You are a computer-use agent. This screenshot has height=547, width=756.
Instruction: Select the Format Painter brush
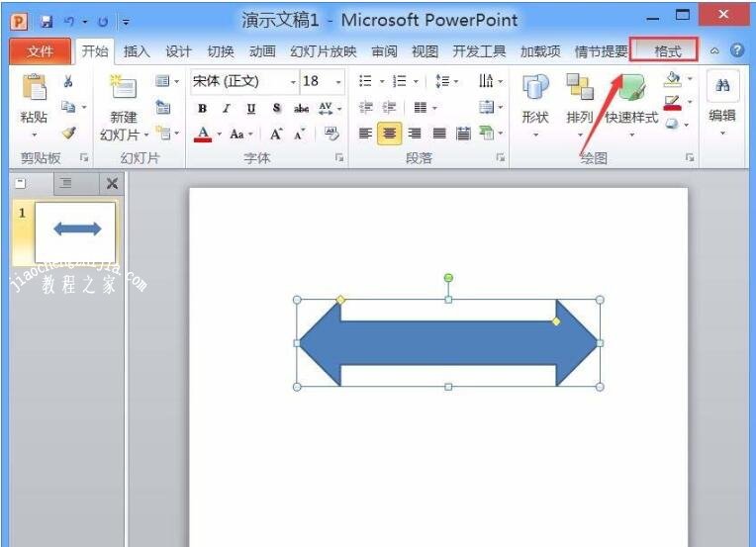tap(68, 133)
